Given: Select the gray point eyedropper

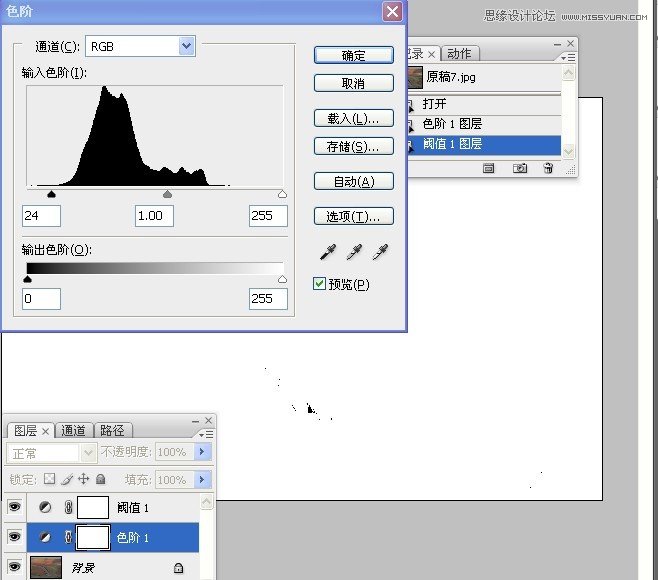Looking at the screenshot, I should (x=354, y=252).
